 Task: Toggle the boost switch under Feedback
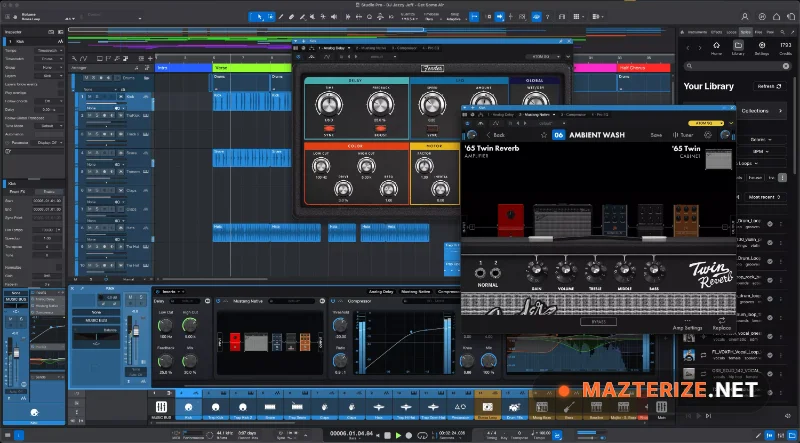380,129
